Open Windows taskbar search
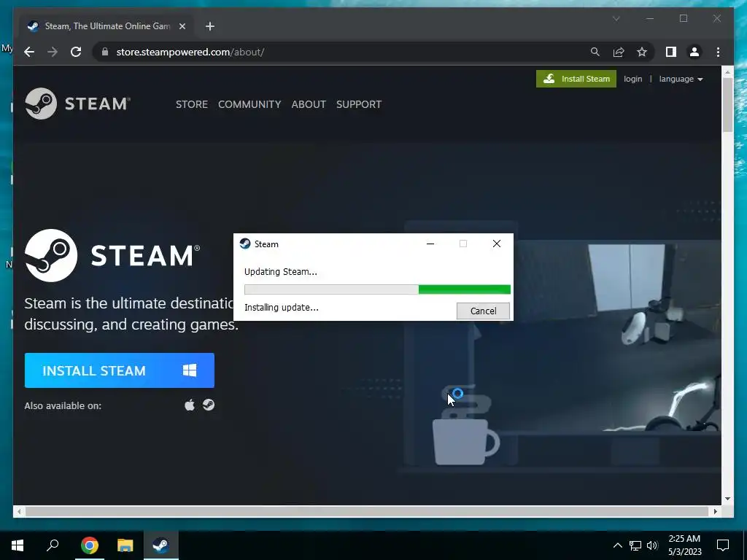This screenshot has width=747, height=560. point(53,545)
